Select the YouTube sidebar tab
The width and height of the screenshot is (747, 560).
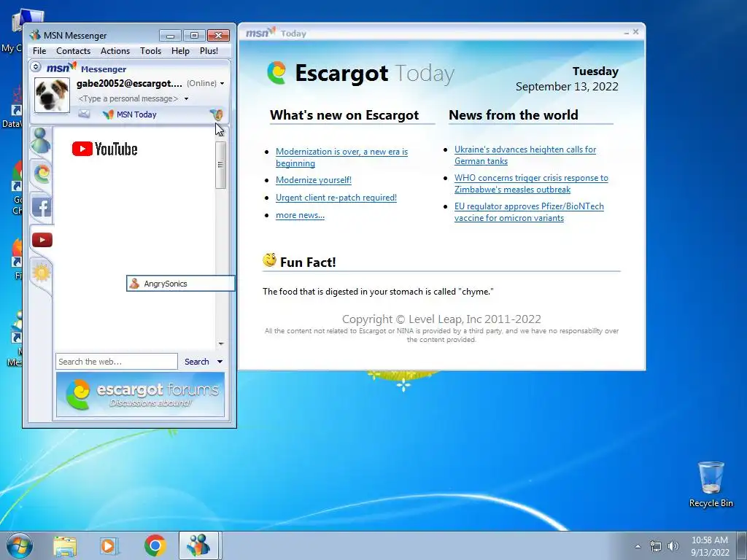pyautogui.click(x=42, y=240)
